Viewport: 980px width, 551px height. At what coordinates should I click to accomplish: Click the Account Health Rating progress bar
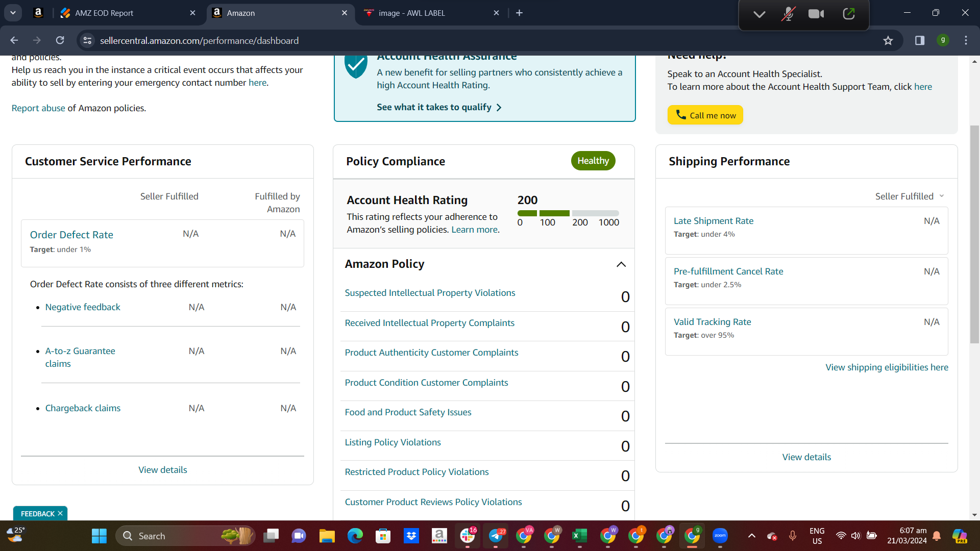pos(568,213)
